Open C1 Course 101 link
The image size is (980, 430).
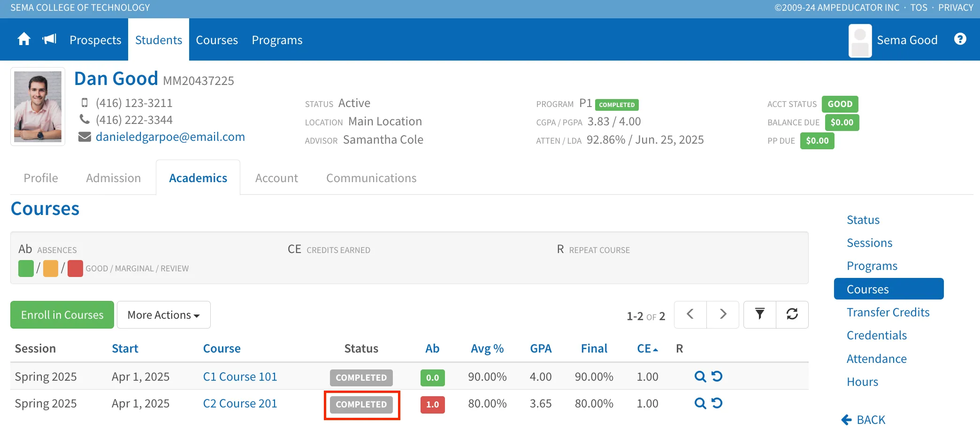[240, 376]
